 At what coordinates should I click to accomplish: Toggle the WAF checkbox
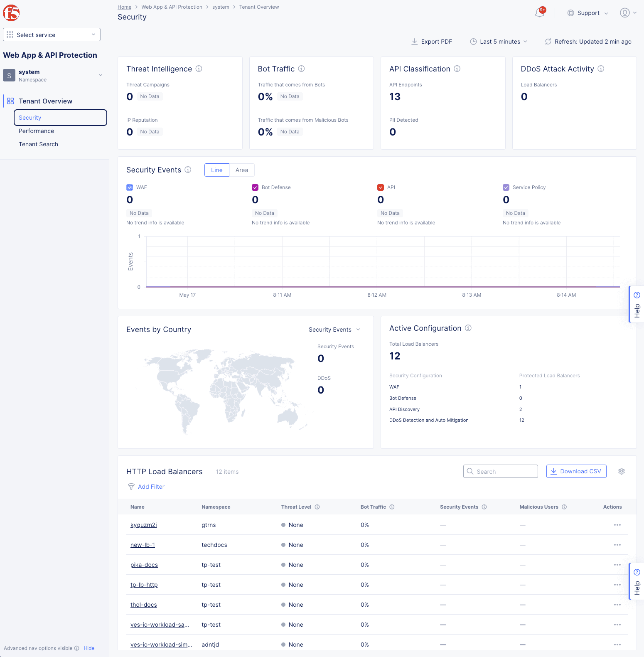click(x=130, y=187)
